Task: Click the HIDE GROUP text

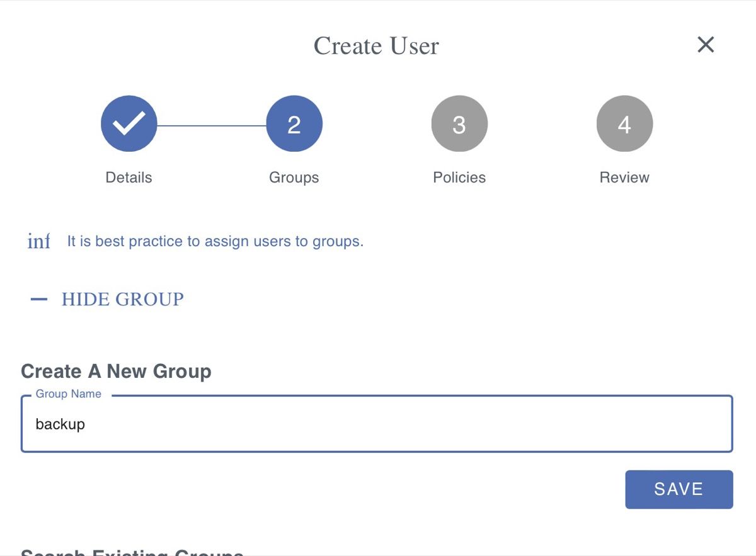Action: (122, 299)
